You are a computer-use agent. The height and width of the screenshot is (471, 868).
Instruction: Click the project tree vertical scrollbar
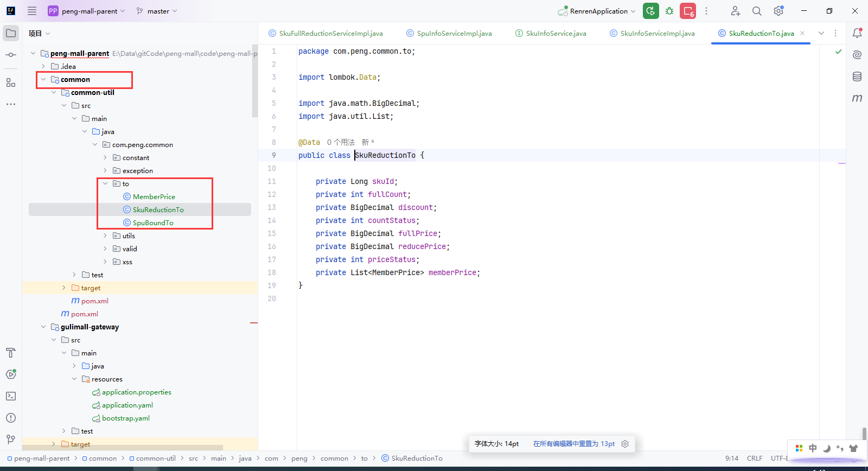[x=255, y=81]
